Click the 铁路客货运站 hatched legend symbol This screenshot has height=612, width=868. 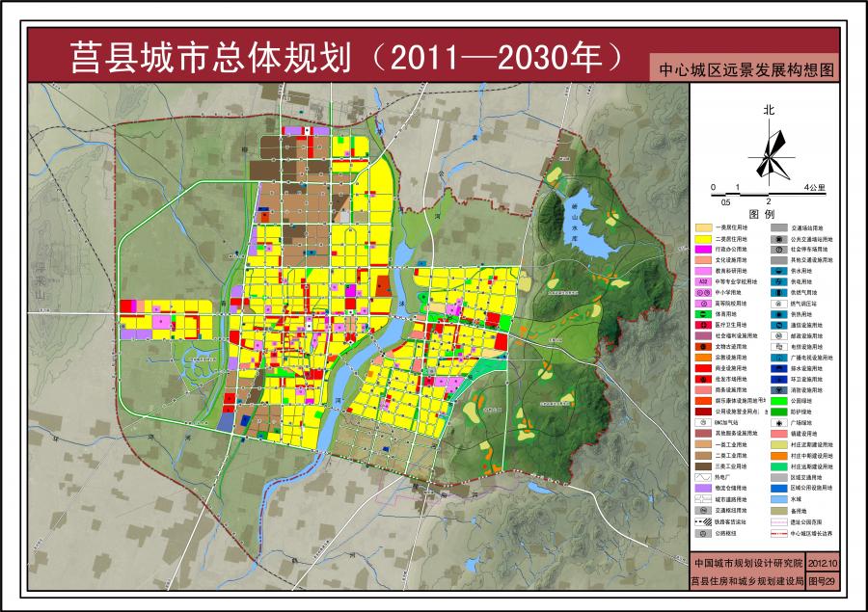click(x=704, y=521)
